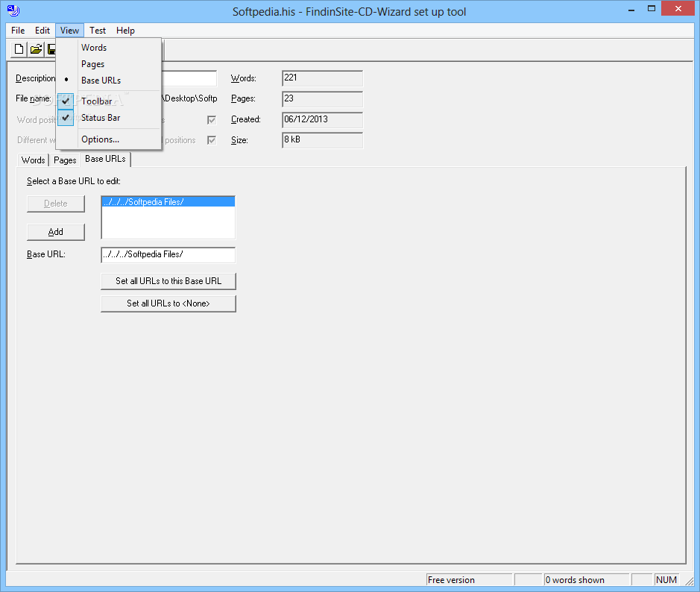Click Set all URLs to <None>
Screen dimensions: 700x592
(168, 303)
